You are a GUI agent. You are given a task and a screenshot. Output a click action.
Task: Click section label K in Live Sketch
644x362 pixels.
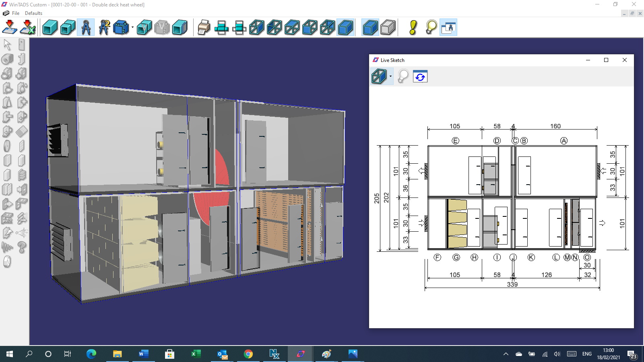(531, 257)
